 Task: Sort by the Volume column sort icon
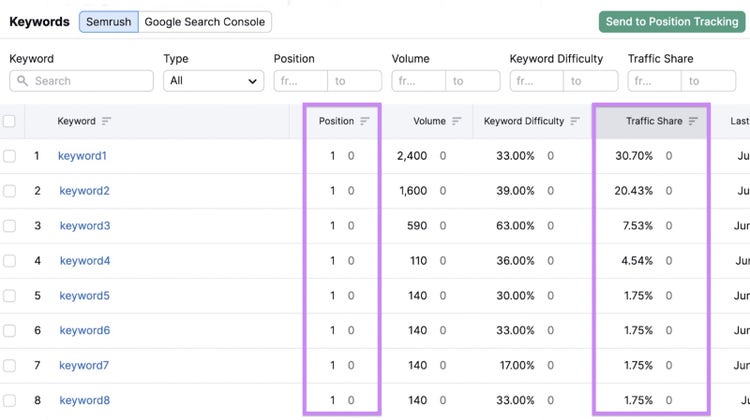coord(457,121)
